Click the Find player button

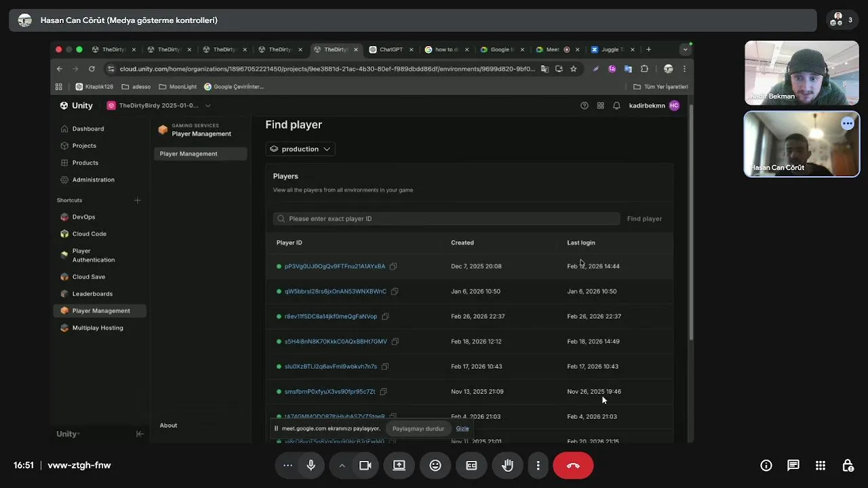[644, 219]
